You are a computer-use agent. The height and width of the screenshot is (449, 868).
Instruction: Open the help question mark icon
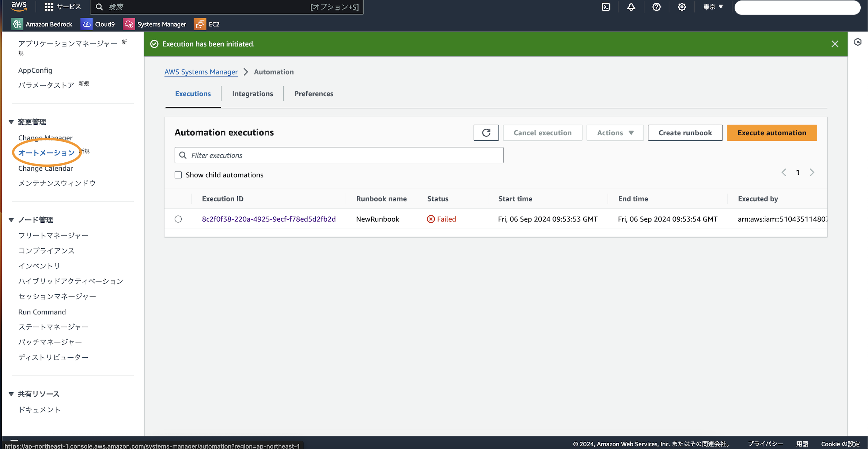[x=656, y=7]
